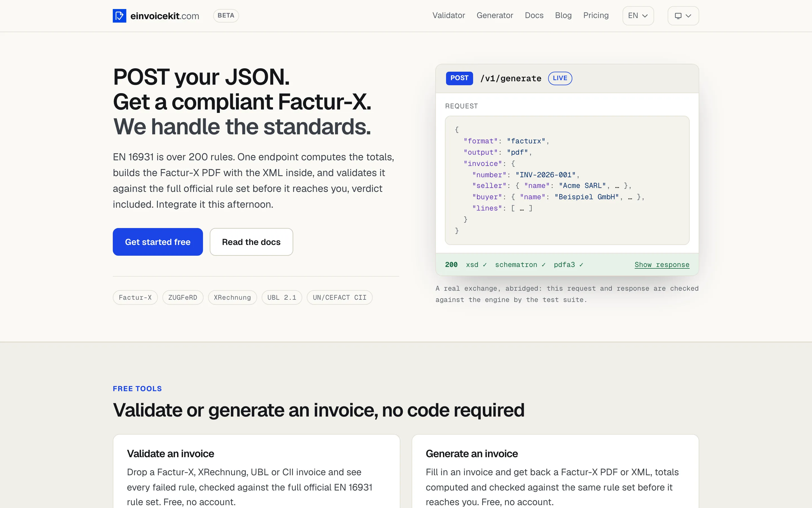Click the xsd ✓ status entry
812x508 pixels.
tap(476, 265)
